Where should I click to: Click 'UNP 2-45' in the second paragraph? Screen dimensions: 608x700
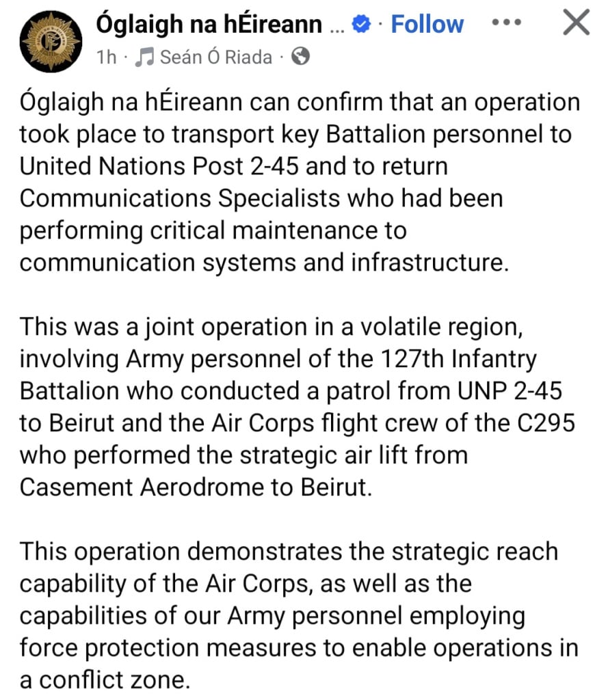coord(510,390)
